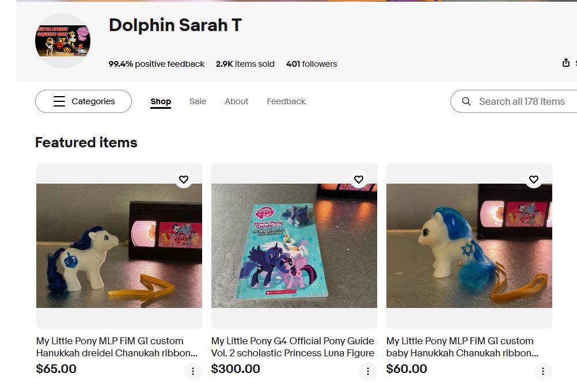577x392 pixels.
Task: Save the baby Hanukkah pony with heart
Action: [x=534, y=180]
